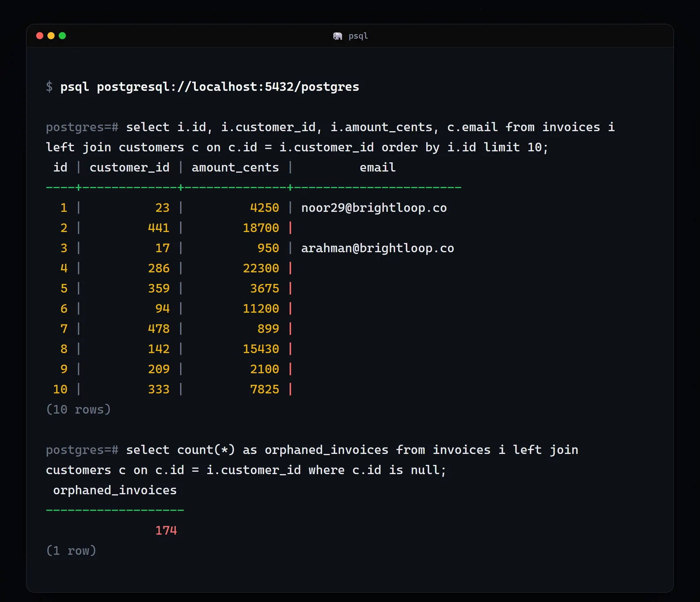Click customer_id value 359

coord(159,288)
